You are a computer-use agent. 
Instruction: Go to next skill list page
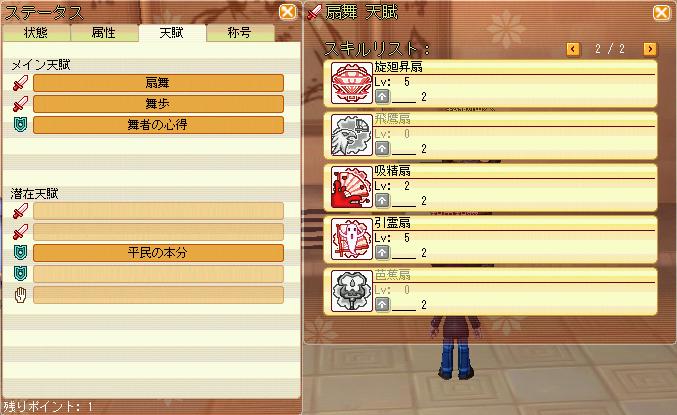coord(650,49)
